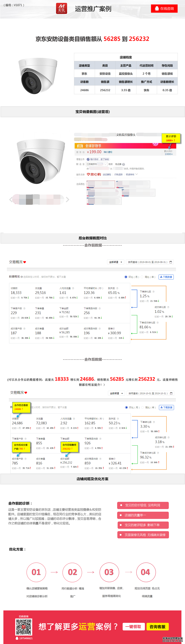Click the 宝贝销量截图(运营后) section header
Viewport: 185px width, 644px height.
(x=93, y=112)
